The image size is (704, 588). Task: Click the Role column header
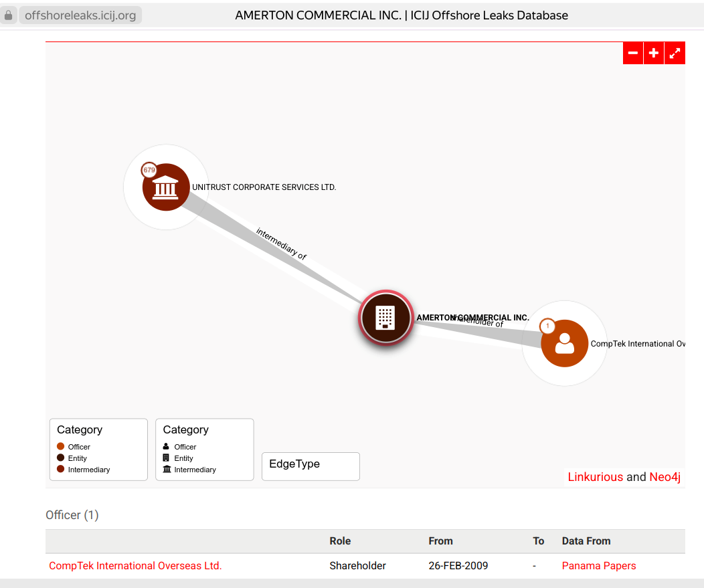[x=340, y=541]
